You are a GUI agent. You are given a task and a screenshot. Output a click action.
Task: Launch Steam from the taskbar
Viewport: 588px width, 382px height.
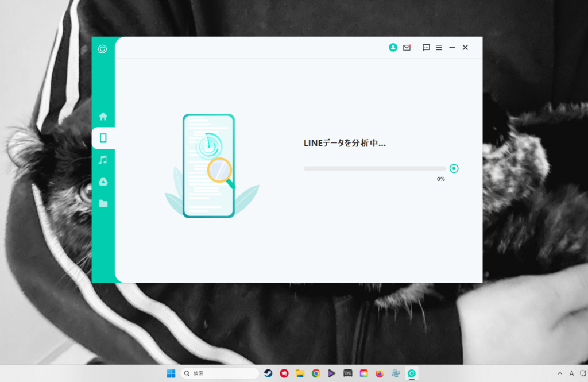pyautogui.click(x=268, y=373)
